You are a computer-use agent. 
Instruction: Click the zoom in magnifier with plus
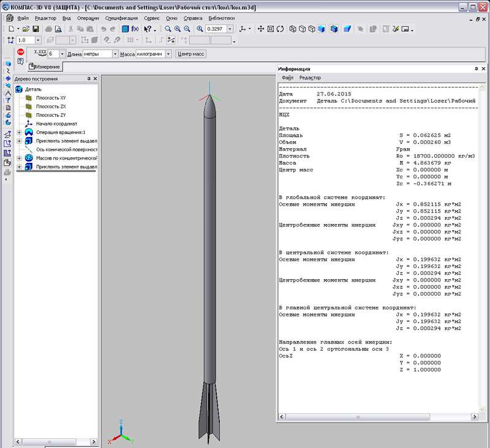178,29
